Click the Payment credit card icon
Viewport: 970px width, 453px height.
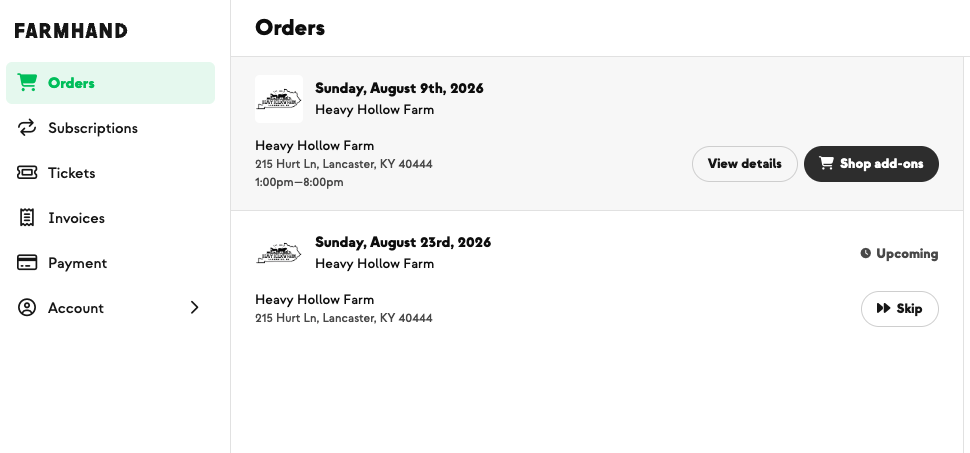point(27,262)
